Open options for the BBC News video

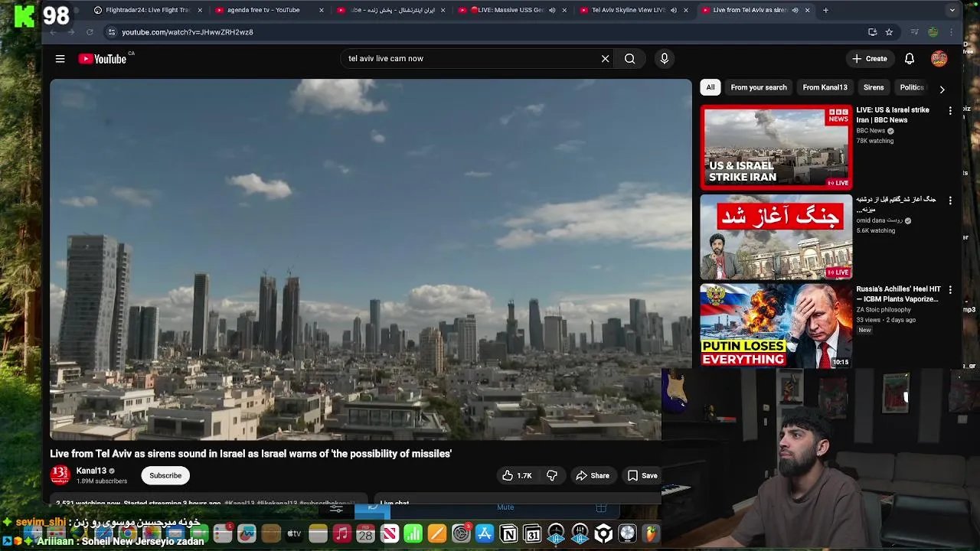coord(950,111)
